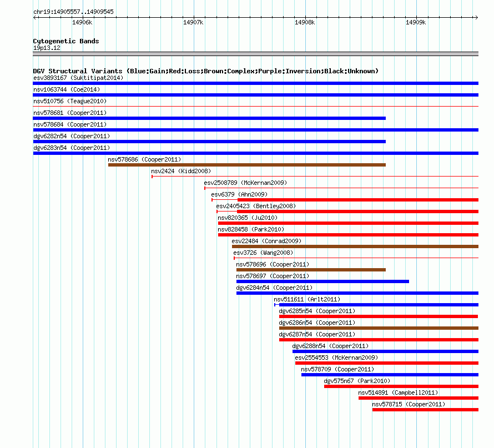The image size is (494, 448).
Task: Click the dgv575n67 (Park2010) label
Action: [x=357, y=381]
